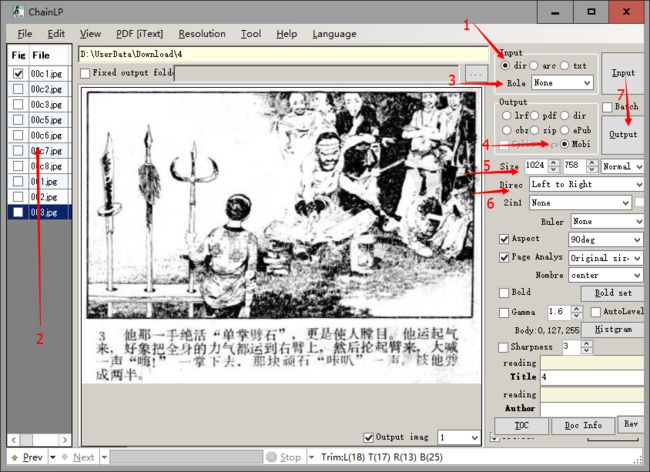Viewport: 650px width, 472px height.
Task: Click the browse folder ellipsis button
Action: [476, 74]
